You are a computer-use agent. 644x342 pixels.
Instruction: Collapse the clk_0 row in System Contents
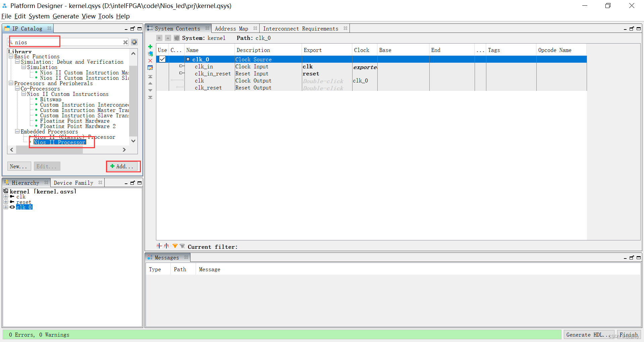[188, 59]
